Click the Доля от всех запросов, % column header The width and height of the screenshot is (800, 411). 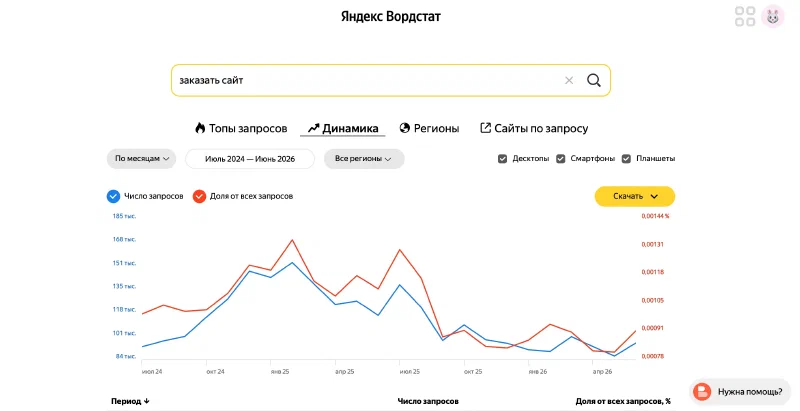click(623, 401)
